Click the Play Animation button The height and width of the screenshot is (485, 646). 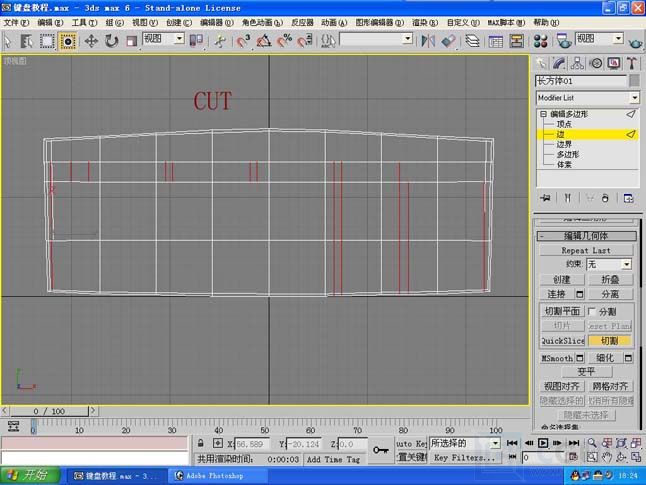coord(544,442)
